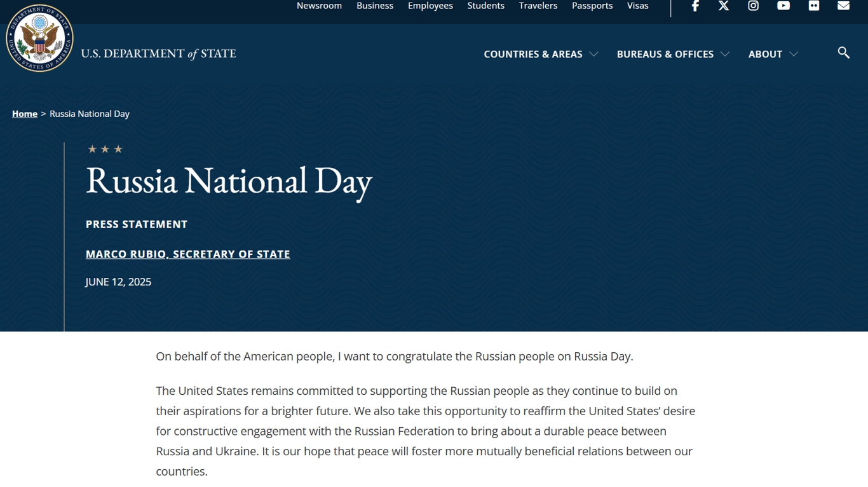The width and height of the screenshot is (868, 487).
Task: Click the Home breadcrumb link
Action: 25,114
